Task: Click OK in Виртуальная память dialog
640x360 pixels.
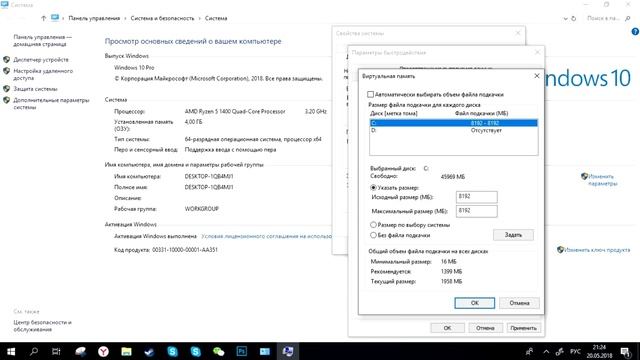Action: 474,303
